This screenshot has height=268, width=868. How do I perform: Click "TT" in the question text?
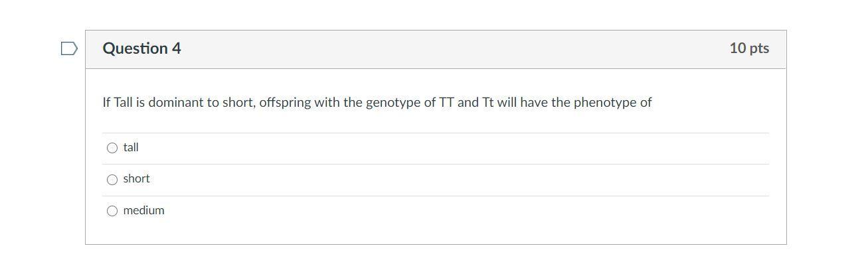point(446,103)
